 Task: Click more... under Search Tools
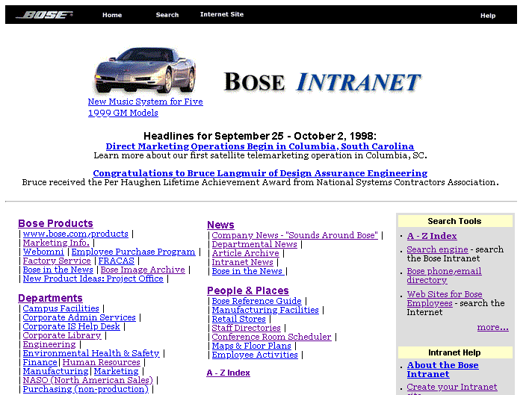point(492,327)
